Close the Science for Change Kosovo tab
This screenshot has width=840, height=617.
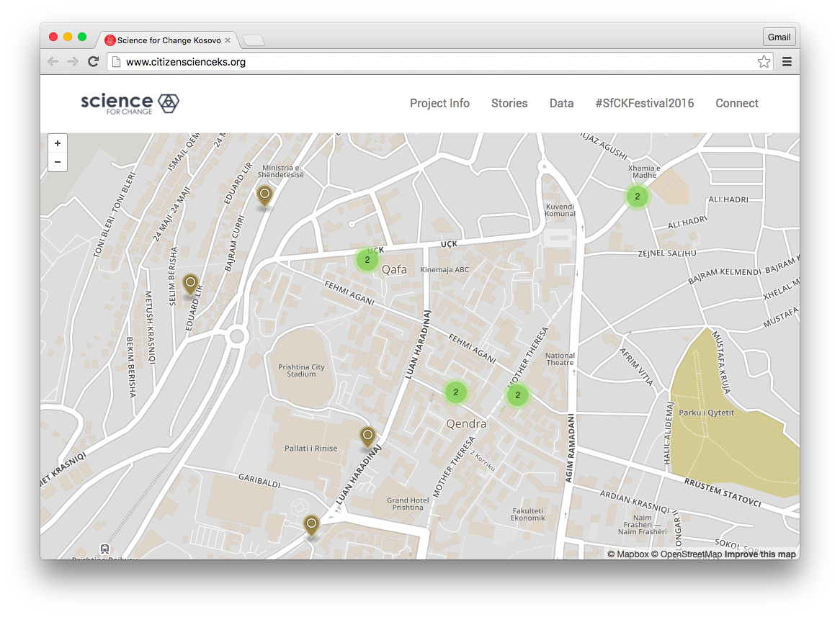pyautogui.click(x=228, y=40)
